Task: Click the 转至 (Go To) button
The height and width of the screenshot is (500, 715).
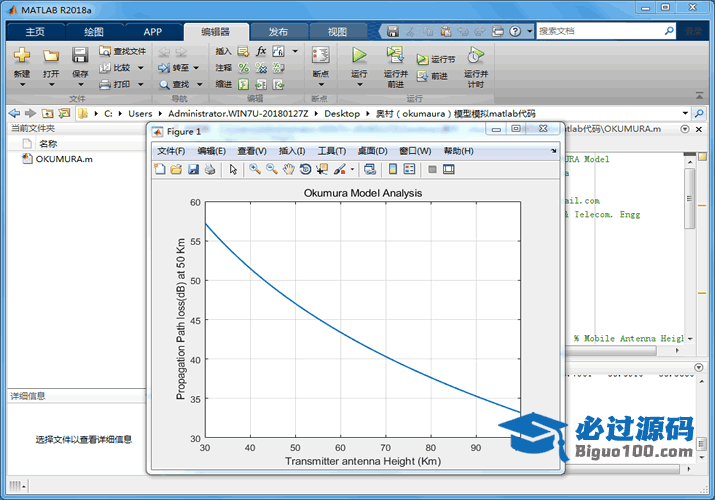Action: tap(174, 68)
